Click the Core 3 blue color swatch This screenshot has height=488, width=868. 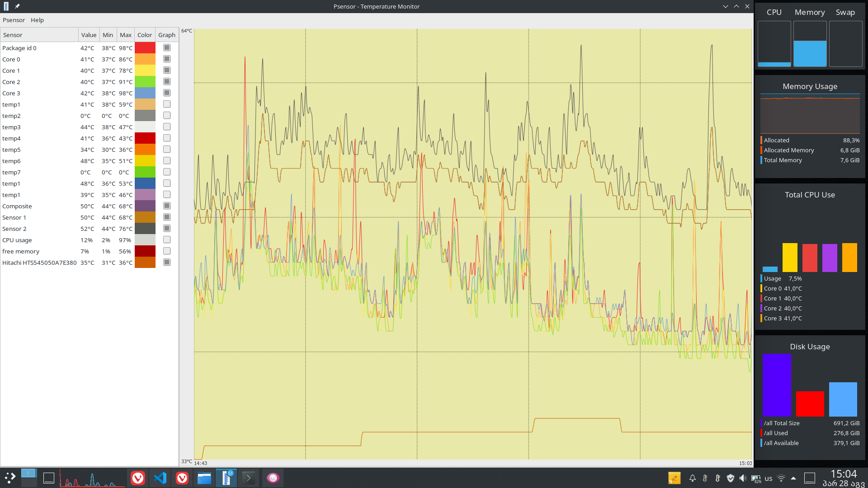[145, 93]
